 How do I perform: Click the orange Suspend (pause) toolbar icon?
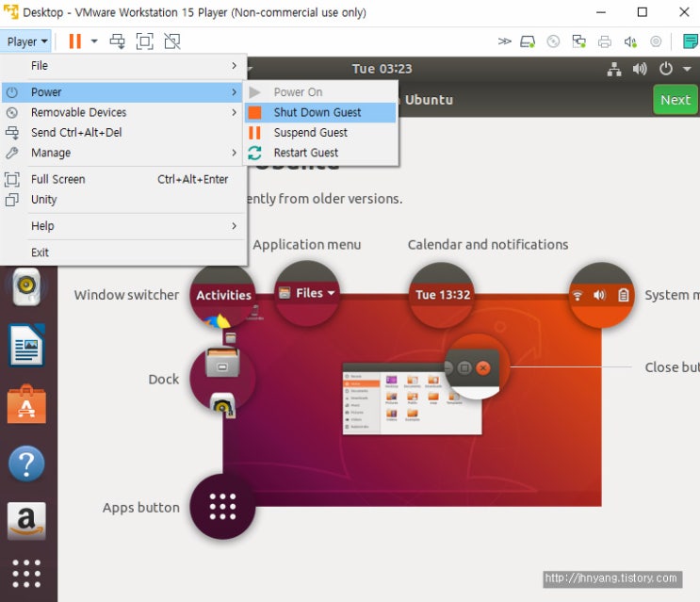click(75, 41)
